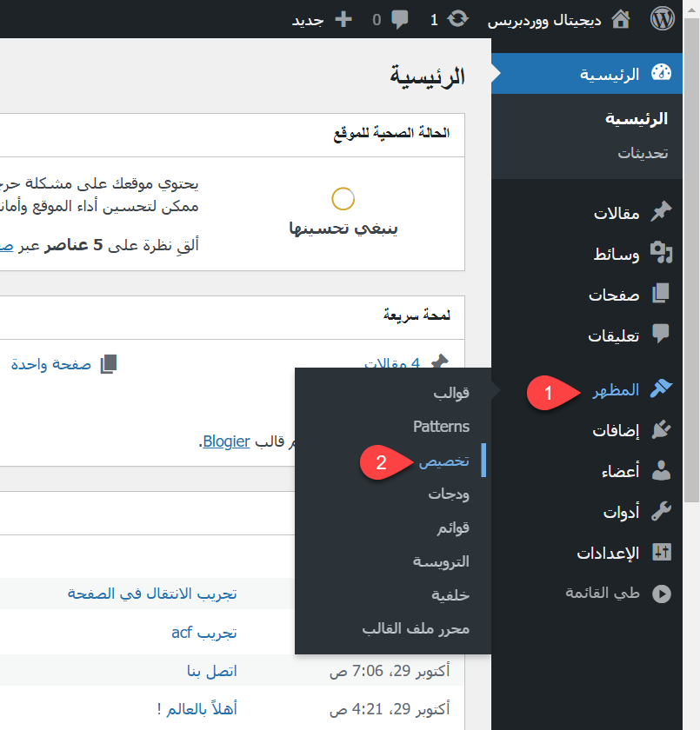
Task: Select تخصيص from the appearance submenu
Action: pos(443,461)
